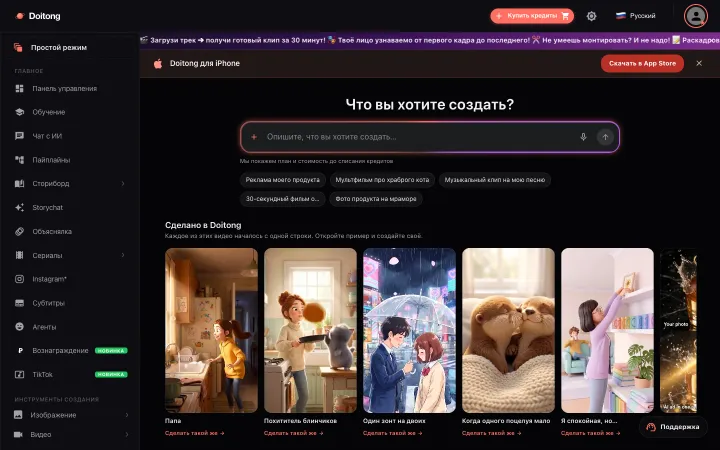This screenshot has width=720, height=450.
Task: Click the Изображение image icon
Action: tap(18, 415)
